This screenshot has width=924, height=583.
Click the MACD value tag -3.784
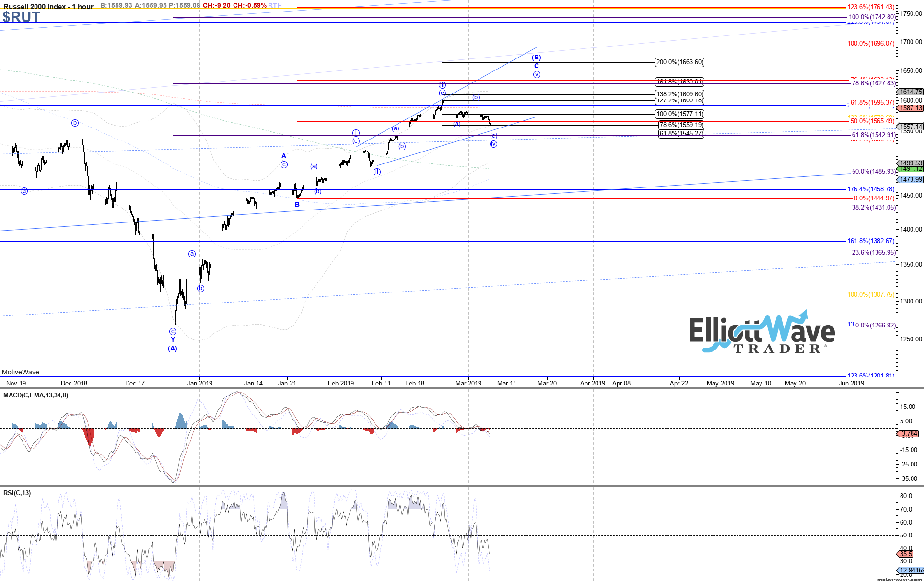(x=907, y=434)
